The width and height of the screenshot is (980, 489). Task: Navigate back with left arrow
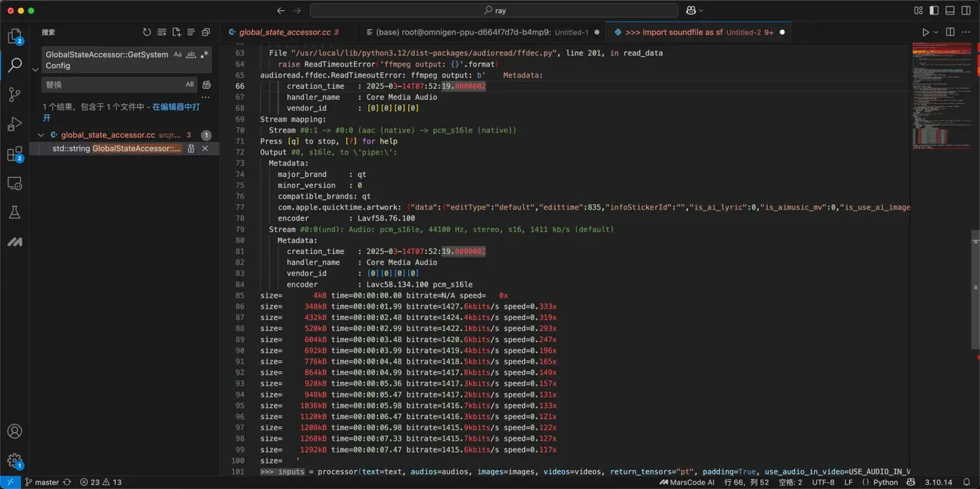tap(281, 10)
